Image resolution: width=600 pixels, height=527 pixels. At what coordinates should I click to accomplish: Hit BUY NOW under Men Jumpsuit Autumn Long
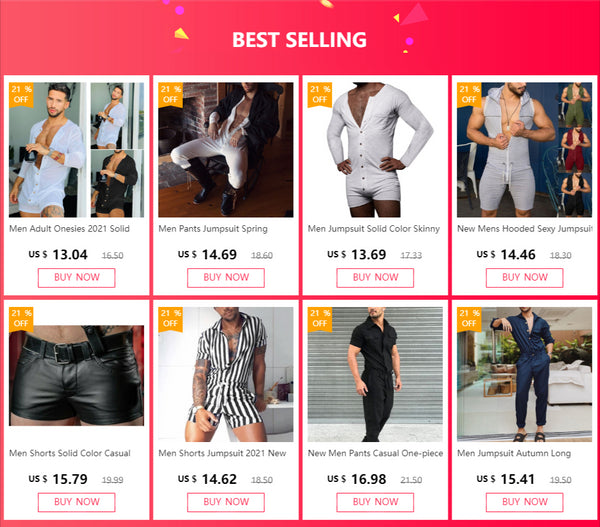(524, 501)
